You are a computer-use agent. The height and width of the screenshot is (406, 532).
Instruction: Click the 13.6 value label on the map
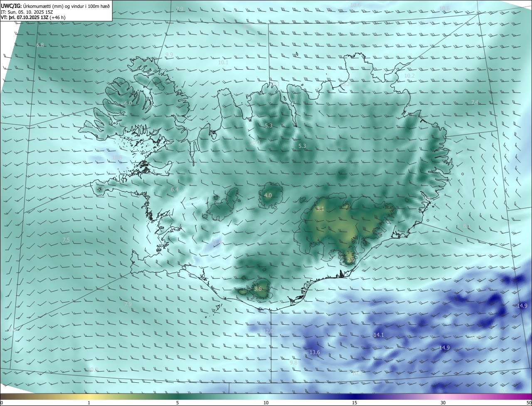315,352
